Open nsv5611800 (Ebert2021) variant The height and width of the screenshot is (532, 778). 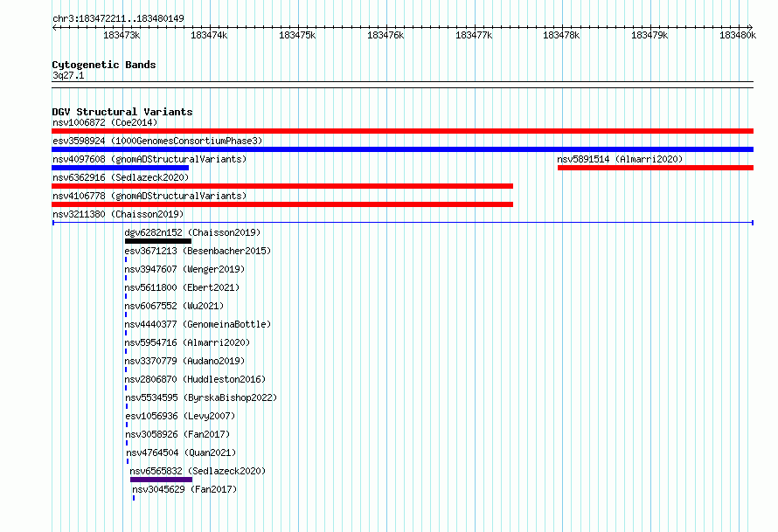click(182, 287)
